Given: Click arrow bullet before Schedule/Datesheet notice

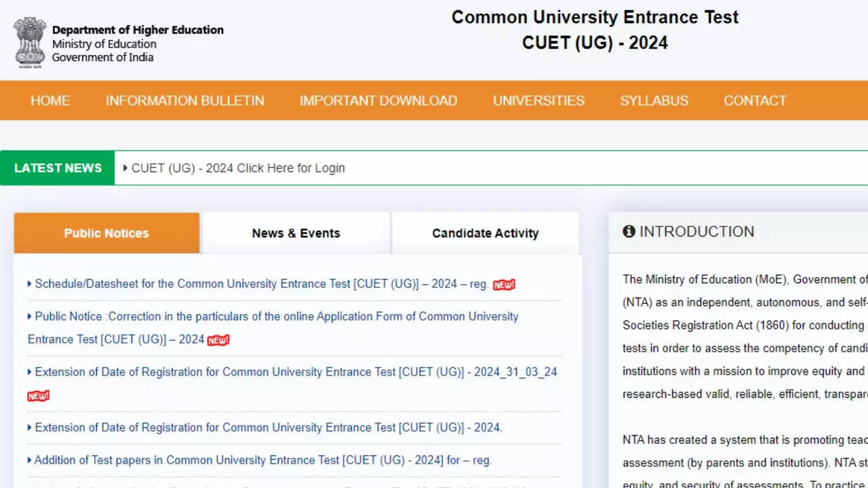Looking at the screenshot, I should (30, 284).
